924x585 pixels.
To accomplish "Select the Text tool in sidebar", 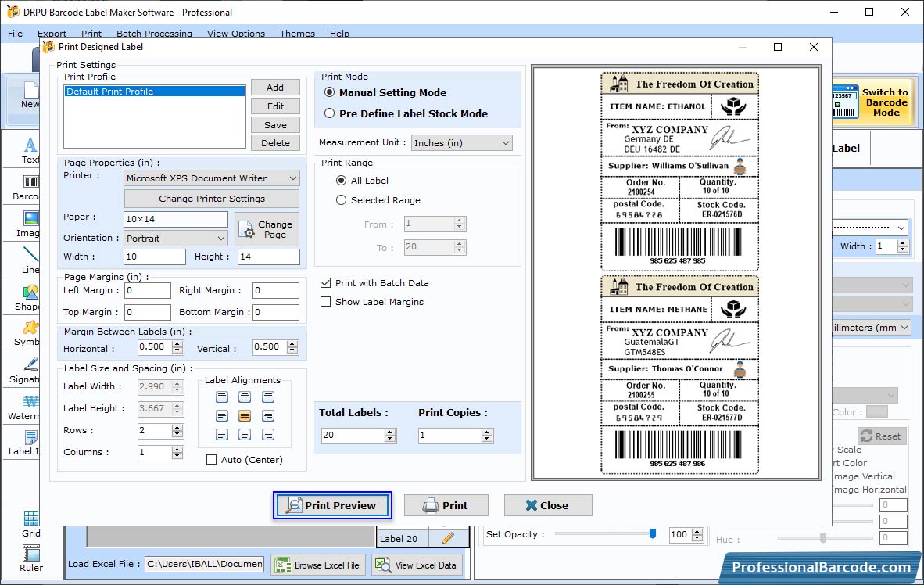I will pyautogui.click(x=30, y=150).
